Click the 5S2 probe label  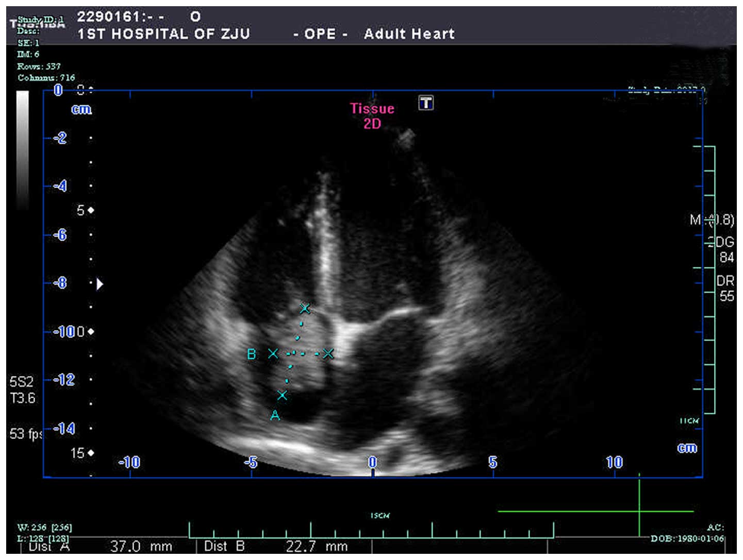tap(21, 382)
